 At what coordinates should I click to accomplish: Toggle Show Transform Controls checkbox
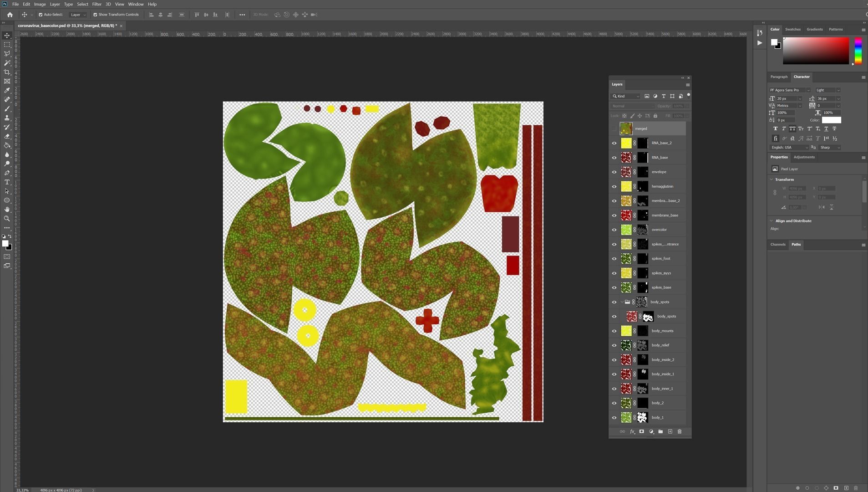click(x=95, y=15)
